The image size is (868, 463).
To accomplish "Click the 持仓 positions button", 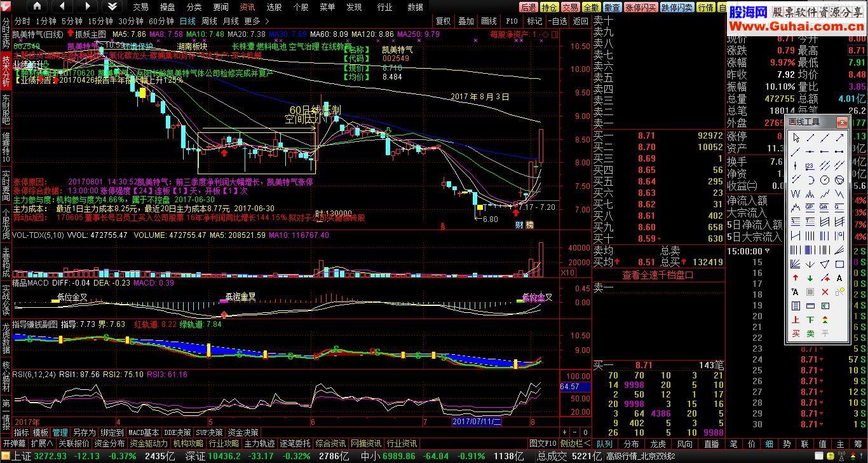I will pyautogui.click(x=549, y=8).
